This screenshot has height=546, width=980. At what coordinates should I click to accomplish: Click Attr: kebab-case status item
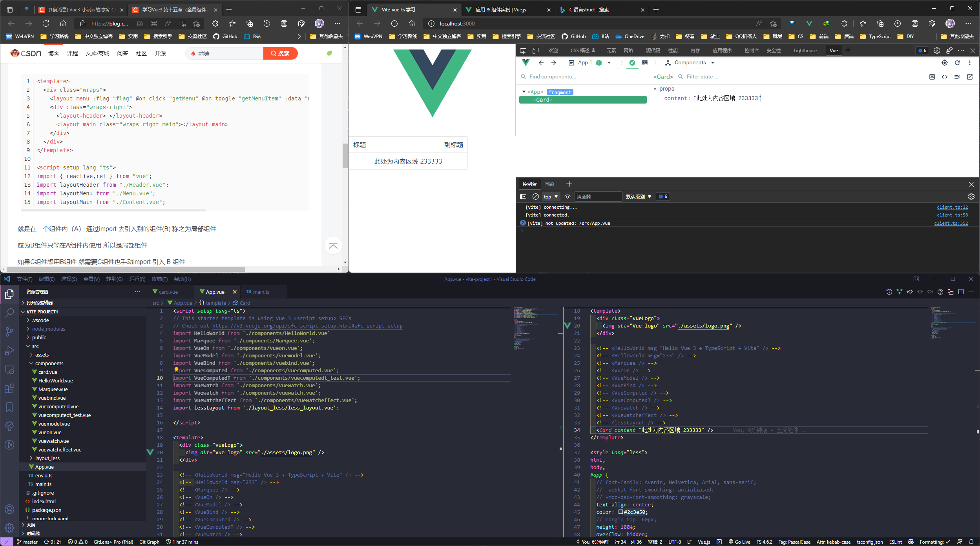[x=834, y=542]
